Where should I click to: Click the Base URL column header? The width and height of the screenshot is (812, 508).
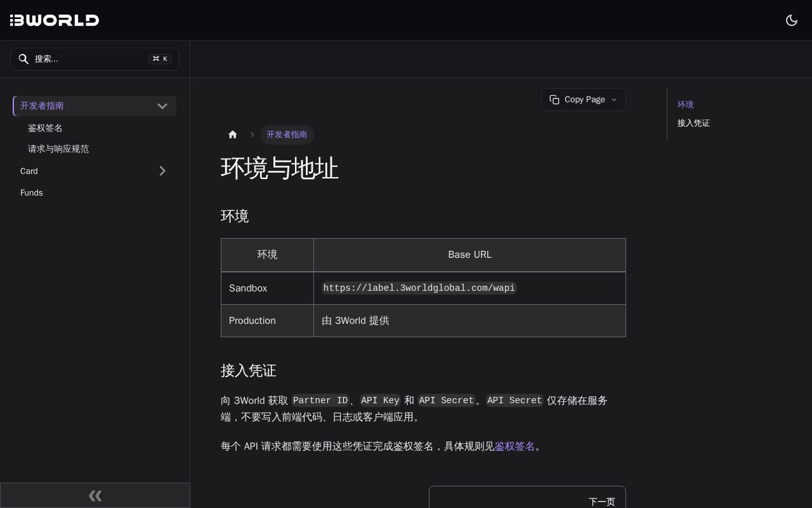[469, 255]
